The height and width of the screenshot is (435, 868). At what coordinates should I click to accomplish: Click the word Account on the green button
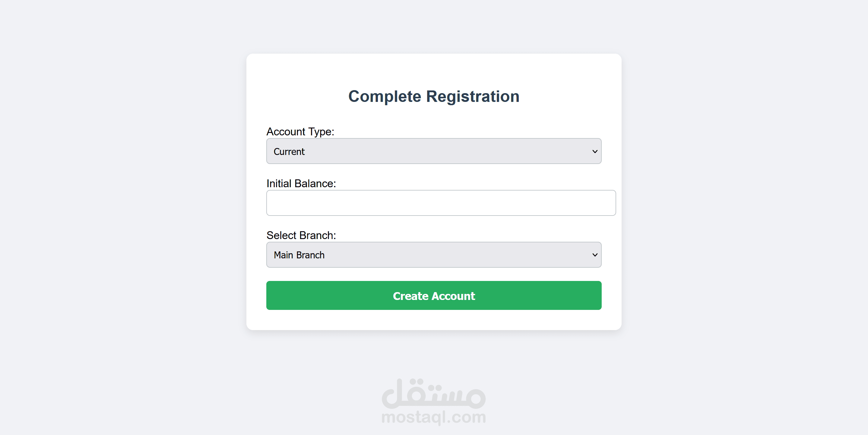[453, 296]
